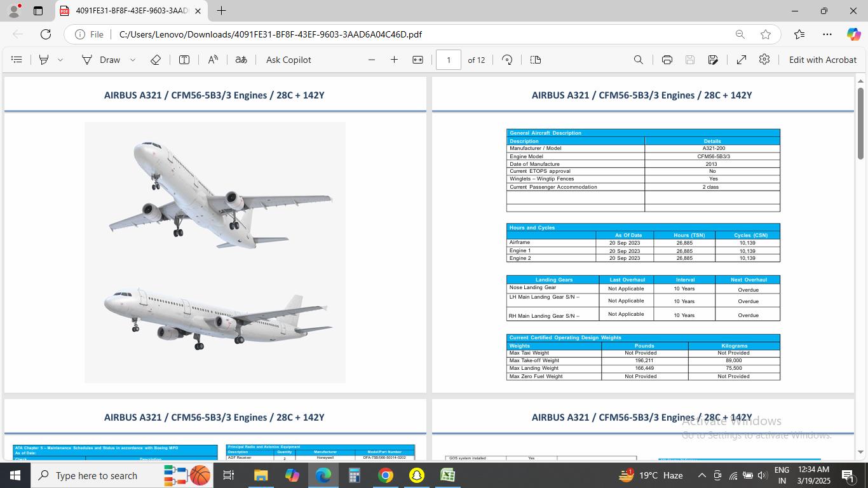View site information for File
The image size is (868, 488).
(x=89, y=34)
